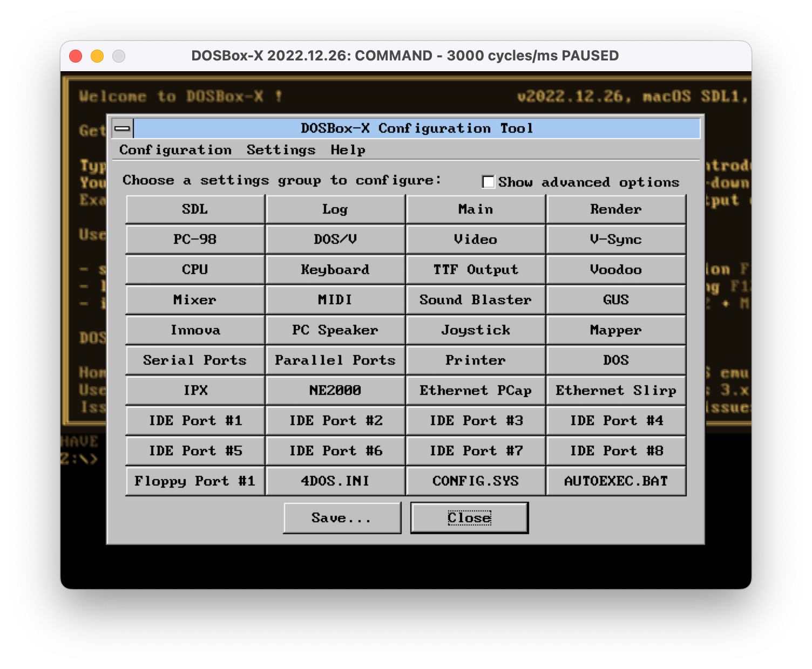Open Sound Blaster settings group

coord(476,300)
